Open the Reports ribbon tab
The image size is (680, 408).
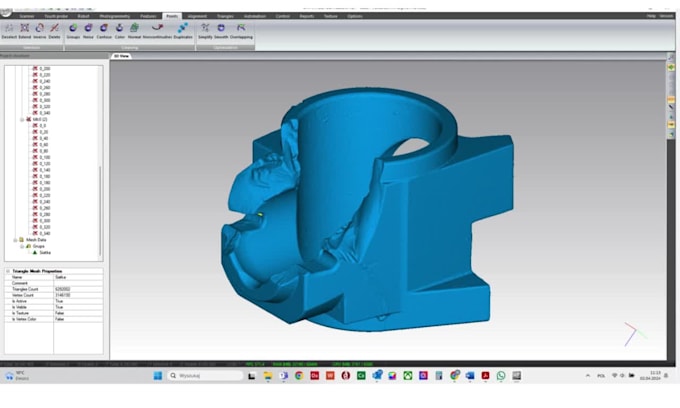[x=307, y=16]
